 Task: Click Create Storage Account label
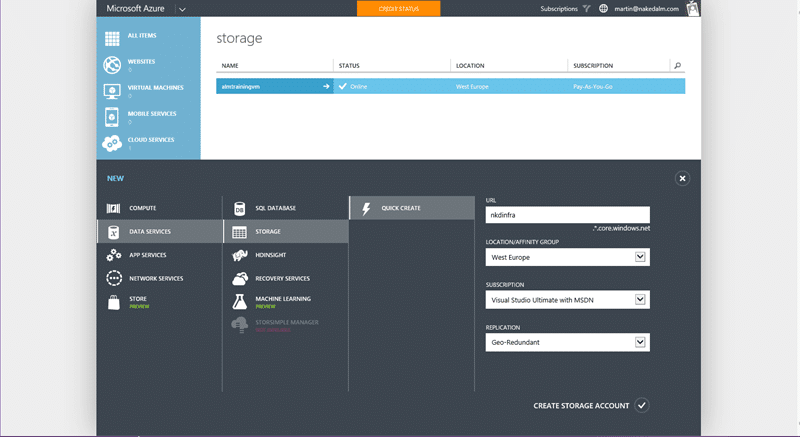[x=581, y=406]
